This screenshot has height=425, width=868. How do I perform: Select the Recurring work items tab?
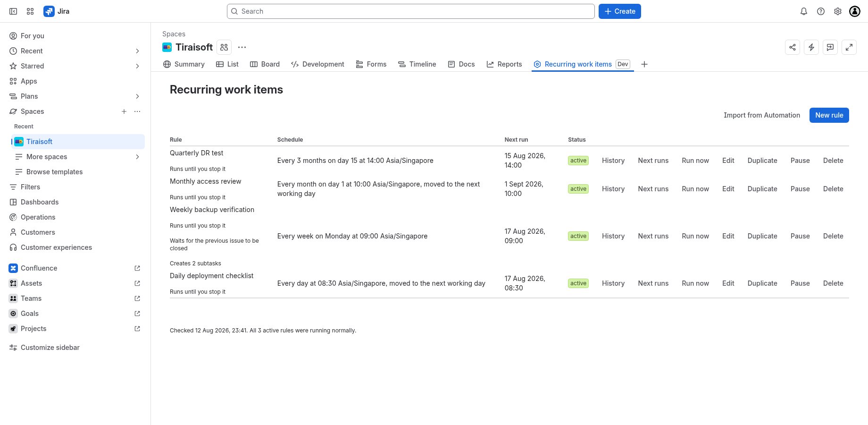(x=583, y=64)
